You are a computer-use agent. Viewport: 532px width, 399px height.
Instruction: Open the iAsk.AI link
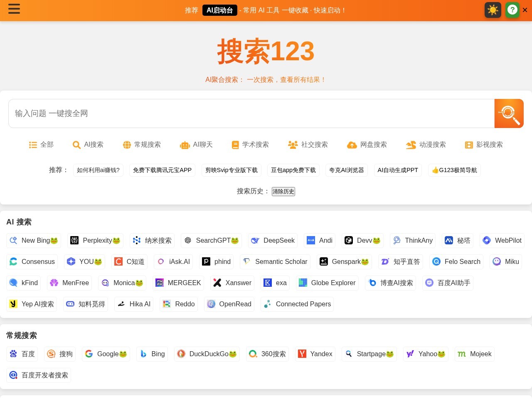pyautogui.click(x=173, y=261)
